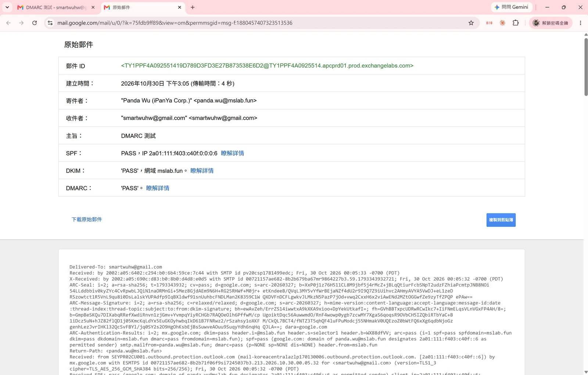Image resolution: width=588 pixels, height=375 pixels.
Task: Click 下載原始郵件 link
Action: pos(87,219)
